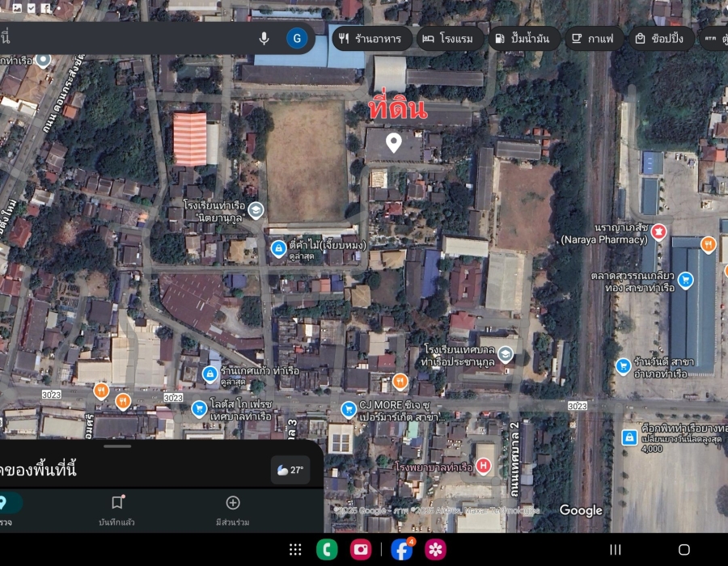
Task: Tap restaurant marker left of 3023 label
Action: click(x=123, y=401)
